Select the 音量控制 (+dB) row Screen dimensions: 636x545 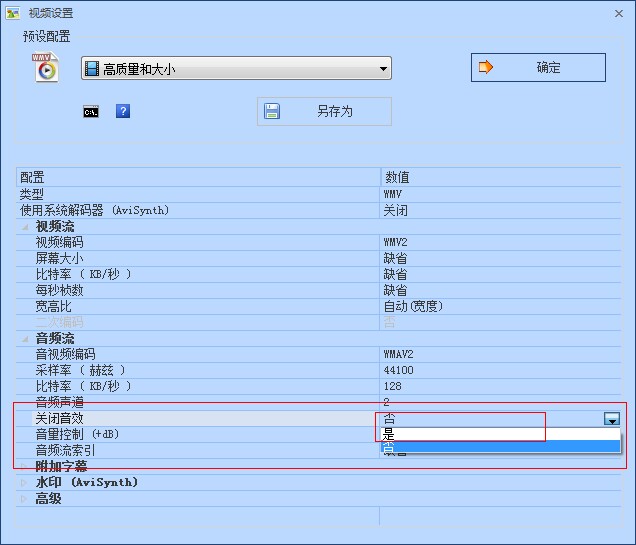[x=198, y=434]
